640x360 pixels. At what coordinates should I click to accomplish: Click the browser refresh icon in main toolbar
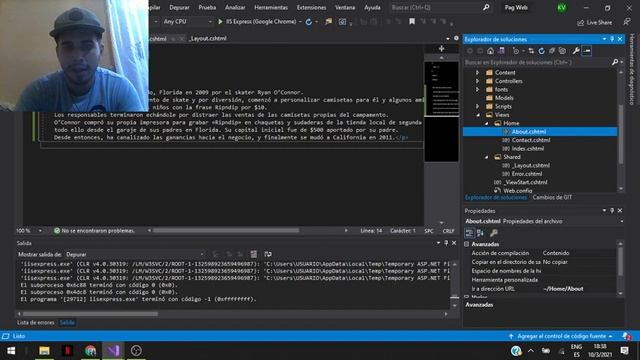click(x=309, y=22)
